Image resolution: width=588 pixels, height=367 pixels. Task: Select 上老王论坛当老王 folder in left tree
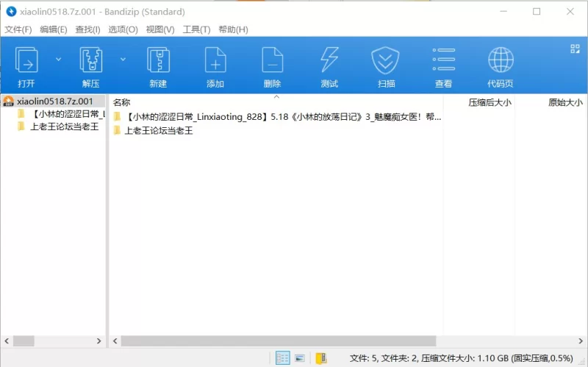tap(58, 127)
